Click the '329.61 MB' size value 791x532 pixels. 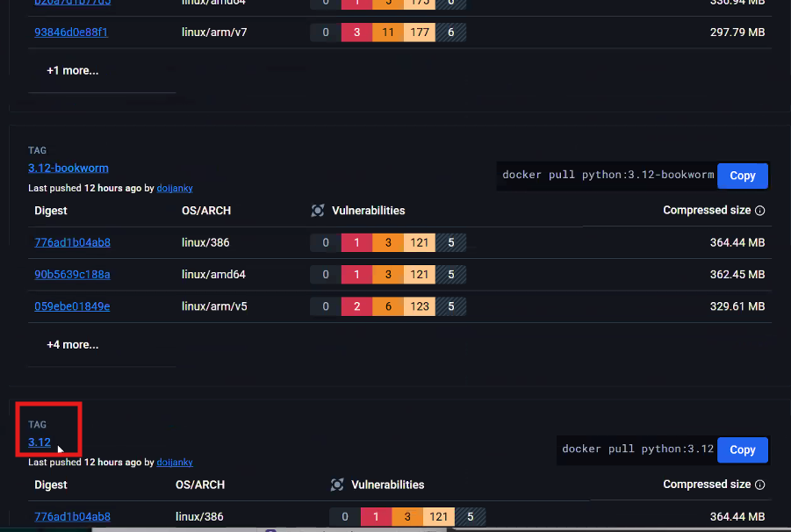[737, 306]
